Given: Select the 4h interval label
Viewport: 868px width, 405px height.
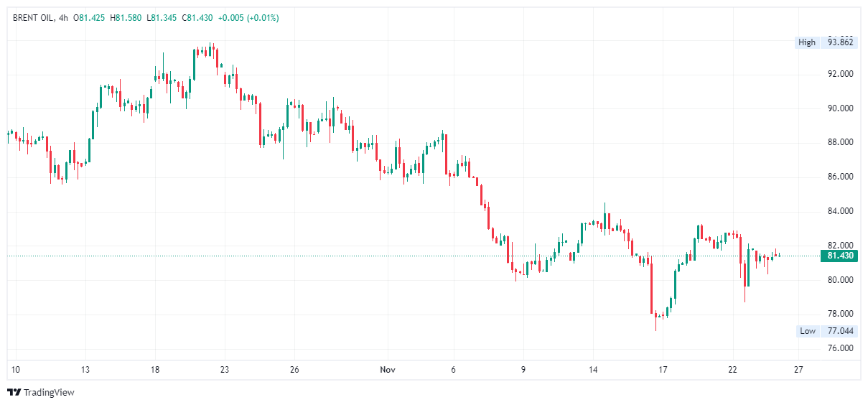Looking at the screenshot, I should [x=63, y=17].
